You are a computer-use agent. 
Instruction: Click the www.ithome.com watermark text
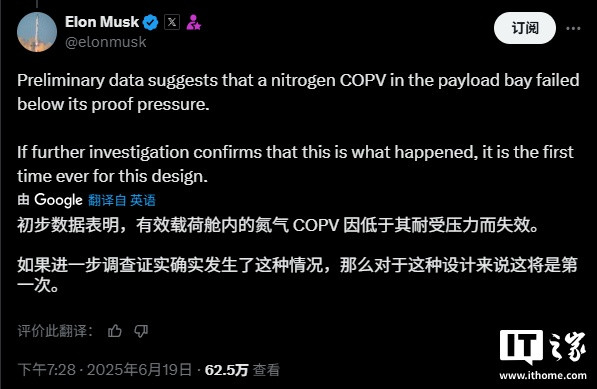[543, 376]
